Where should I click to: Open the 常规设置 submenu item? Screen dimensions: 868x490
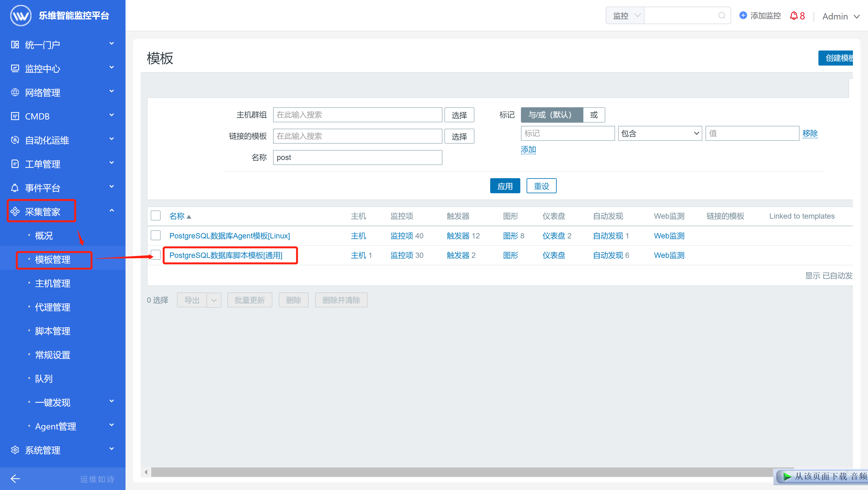point(53,355)
